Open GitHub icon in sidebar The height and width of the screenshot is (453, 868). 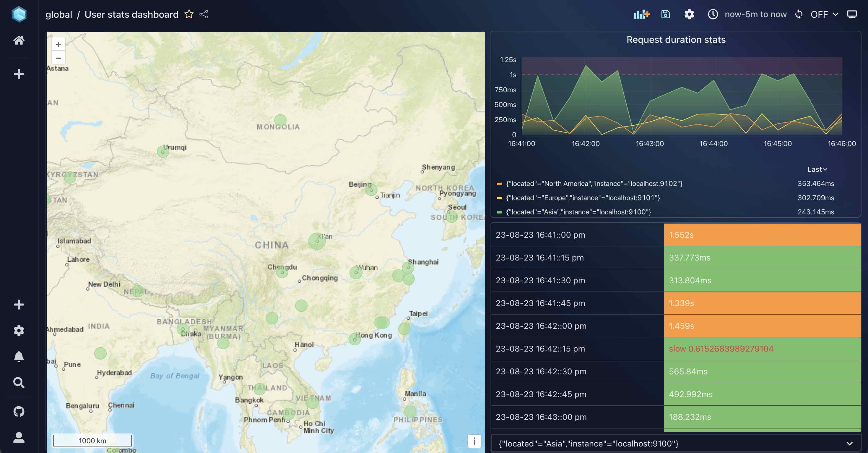pyautogui.click(x=19, y=412)
